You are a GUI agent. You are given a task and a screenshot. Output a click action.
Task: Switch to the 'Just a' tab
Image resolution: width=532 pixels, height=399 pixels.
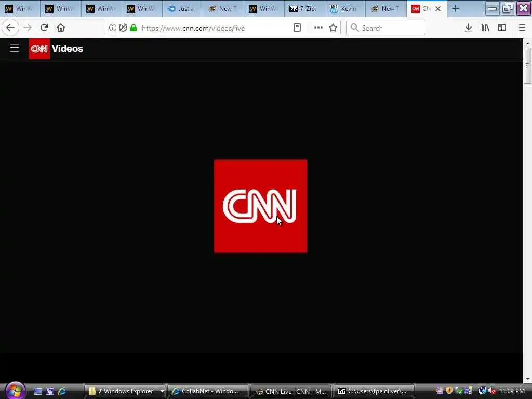tap(182, 8)
